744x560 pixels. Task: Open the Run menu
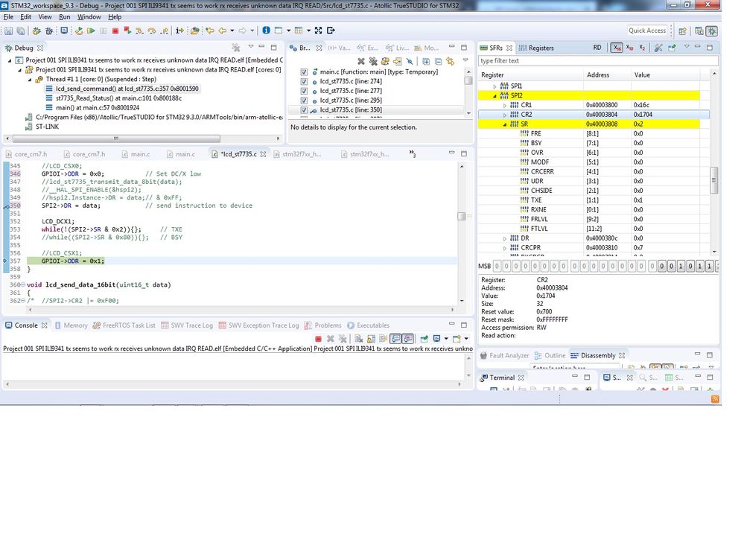[65, 16]
